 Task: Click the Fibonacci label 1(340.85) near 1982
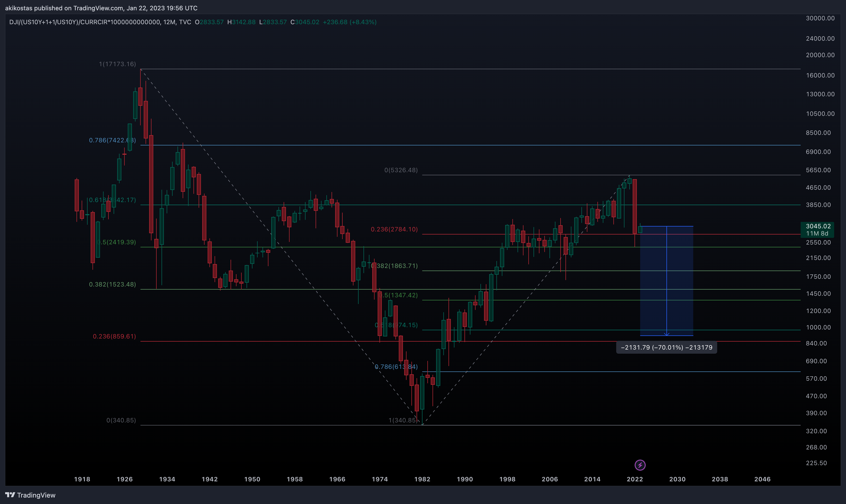[x=403, y=420]
